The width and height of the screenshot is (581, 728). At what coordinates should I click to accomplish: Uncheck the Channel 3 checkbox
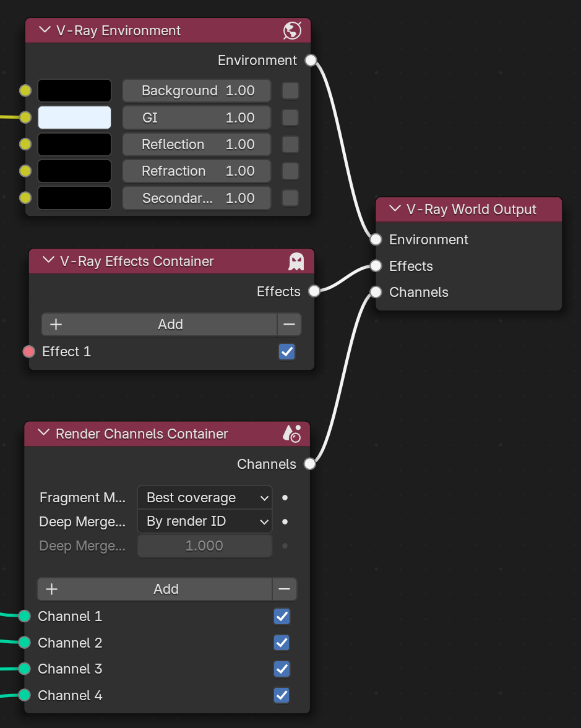[282, 669]
